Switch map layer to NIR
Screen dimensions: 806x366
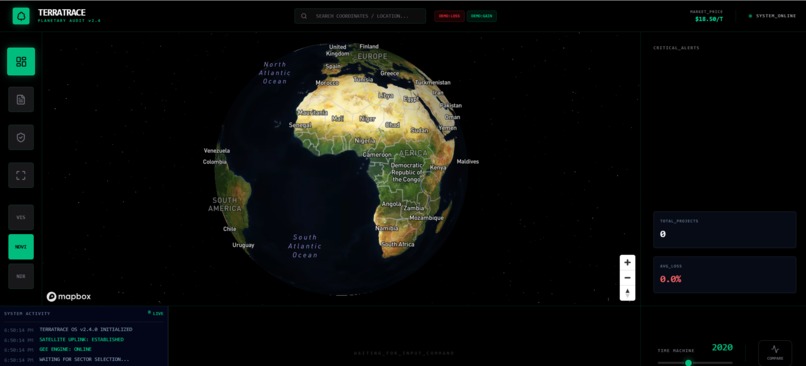pyautogui.click(x=21, y=276)
